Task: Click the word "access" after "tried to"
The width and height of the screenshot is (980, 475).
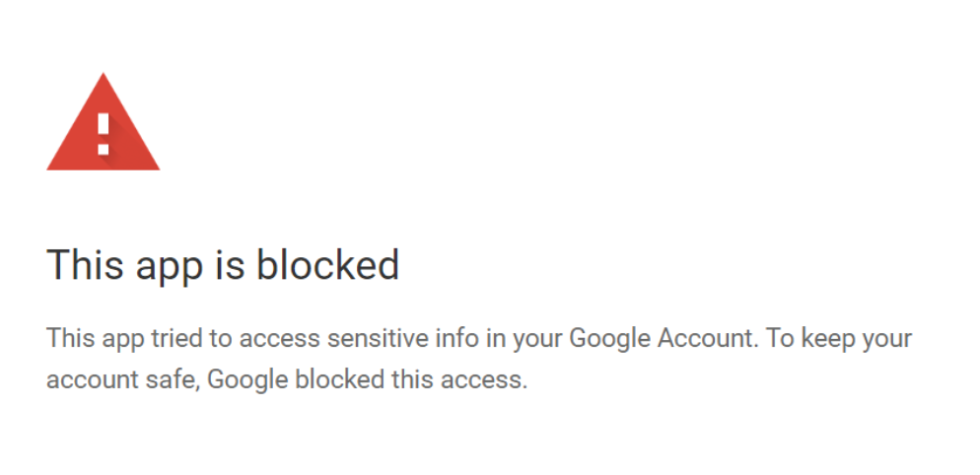Action: 279,341
